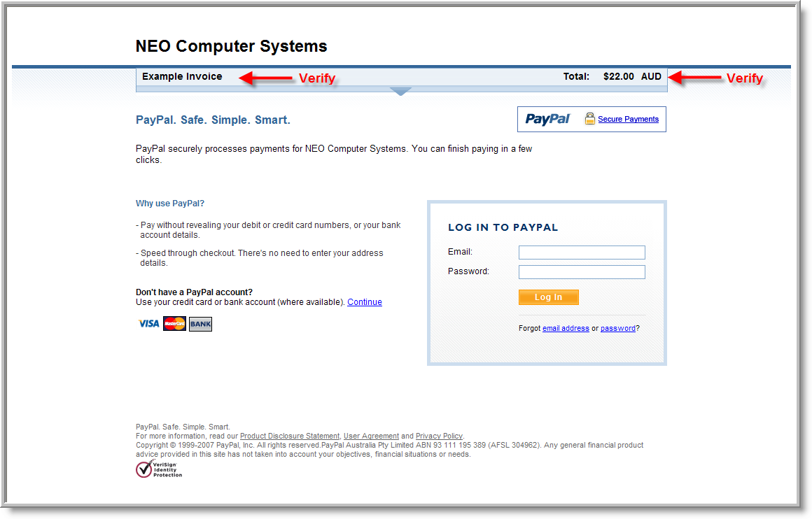Click the Visa card icon
812x519 pixels.
(x=148, y=324)
